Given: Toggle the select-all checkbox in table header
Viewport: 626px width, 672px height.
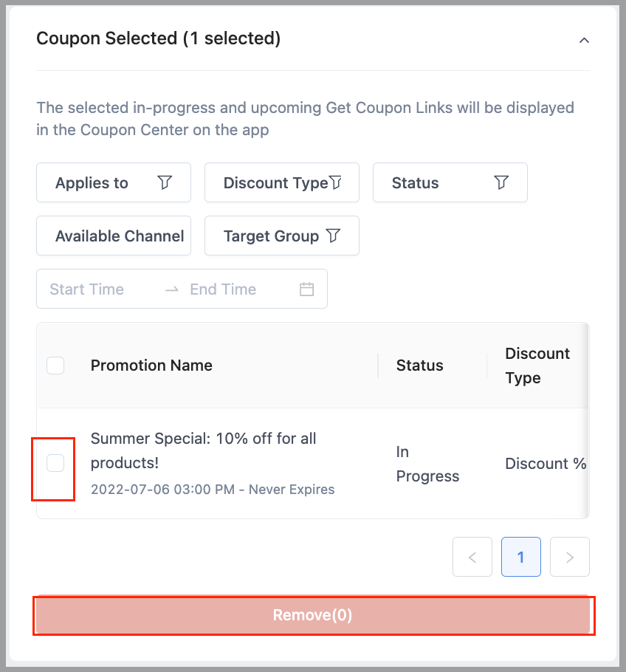Looking at the screenshot, I should 55,366.
